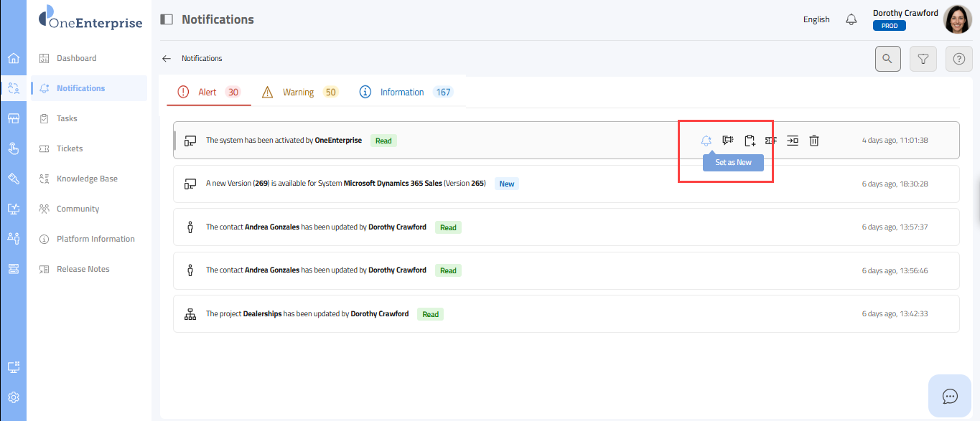980x421 pixels.
Task: Open the chat bubble widget
Action: 950,396
